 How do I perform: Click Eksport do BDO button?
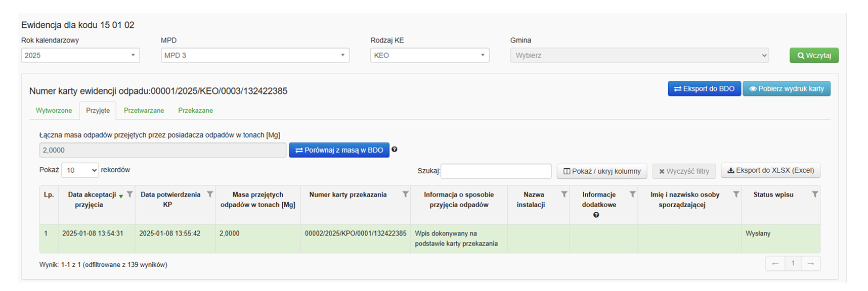[704, 89]
